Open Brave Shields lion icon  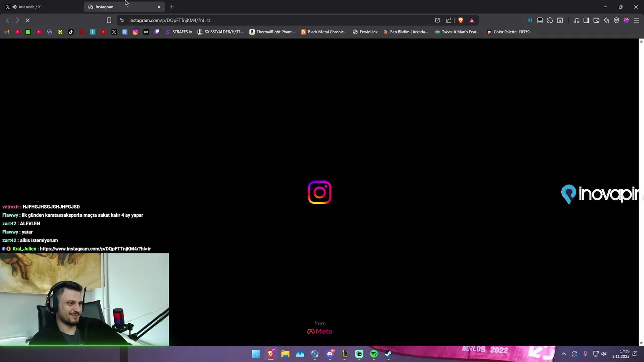460,20
